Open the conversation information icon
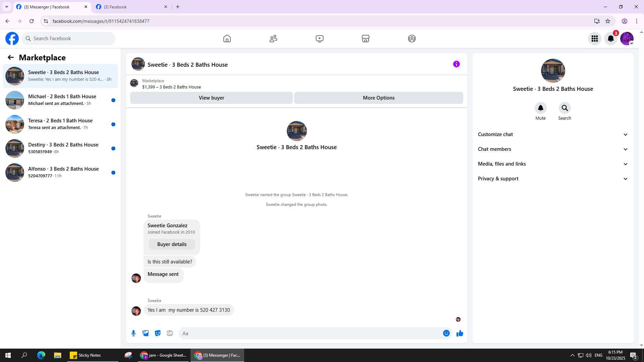The height and width of the screenshot is (362, 644). pyautogui.click(x=456, y=64)
